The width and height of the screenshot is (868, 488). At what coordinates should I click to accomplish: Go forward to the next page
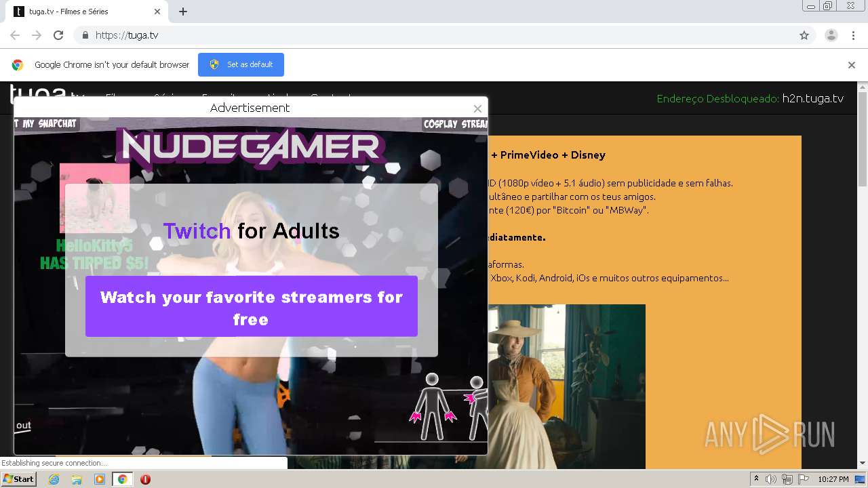(x=37, y=35)
